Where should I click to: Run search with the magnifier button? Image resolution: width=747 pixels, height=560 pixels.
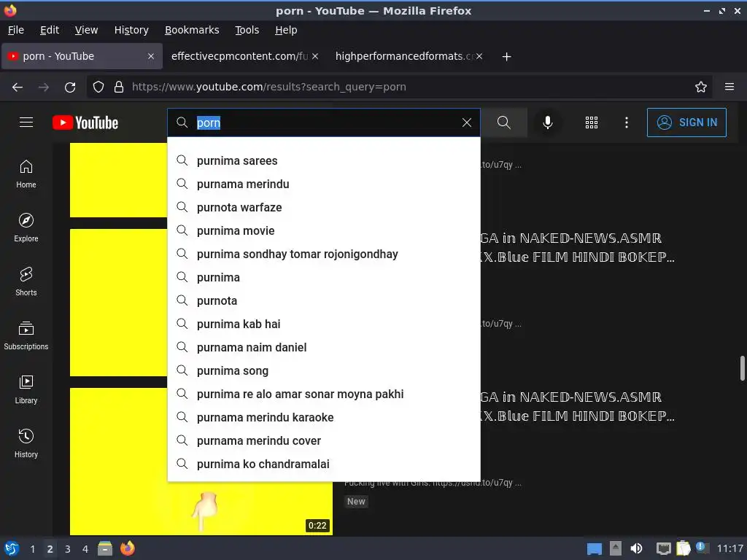click(503, 122)
